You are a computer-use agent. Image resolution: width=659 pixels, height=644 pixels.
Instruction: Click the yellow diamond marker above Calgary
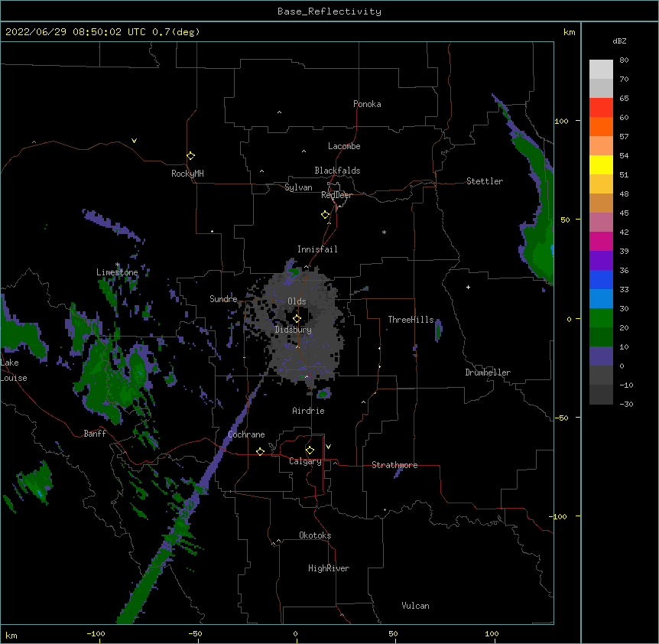coord(310,450)
